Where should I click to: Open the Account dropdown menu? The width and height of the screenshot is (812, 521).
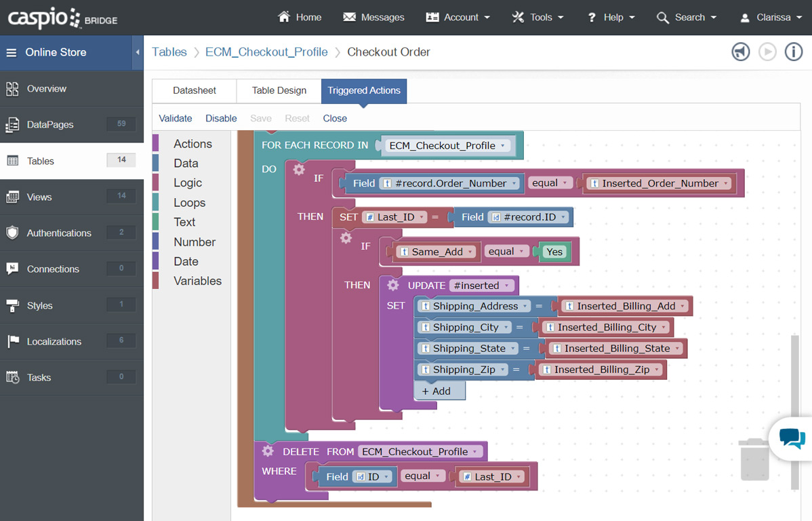[x=458, y=17]
